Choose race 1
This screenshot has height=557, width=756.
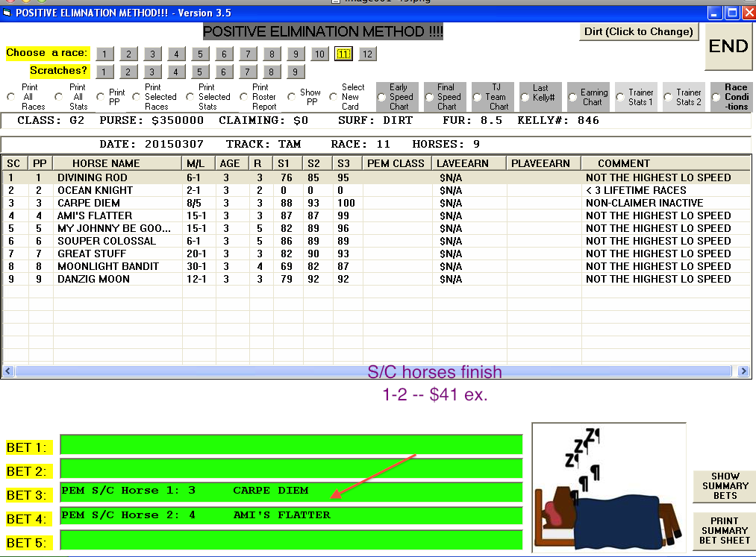click(104, 54)
